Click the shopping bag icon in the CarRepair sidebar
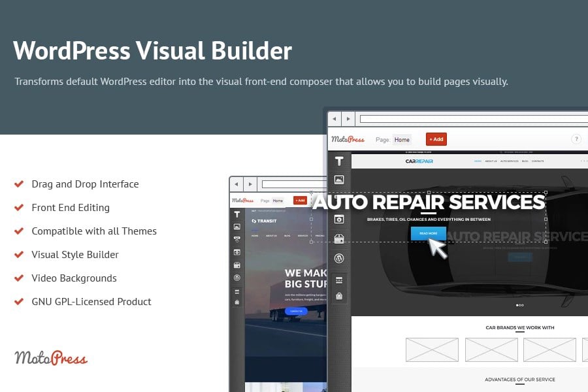 coord(339,297)
